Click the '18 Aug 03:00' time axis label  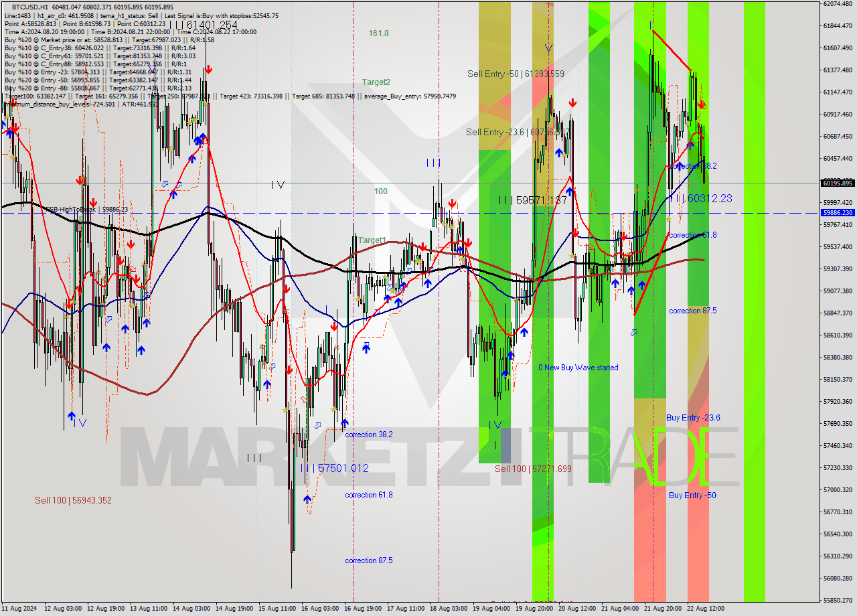(x=448, y=609)
